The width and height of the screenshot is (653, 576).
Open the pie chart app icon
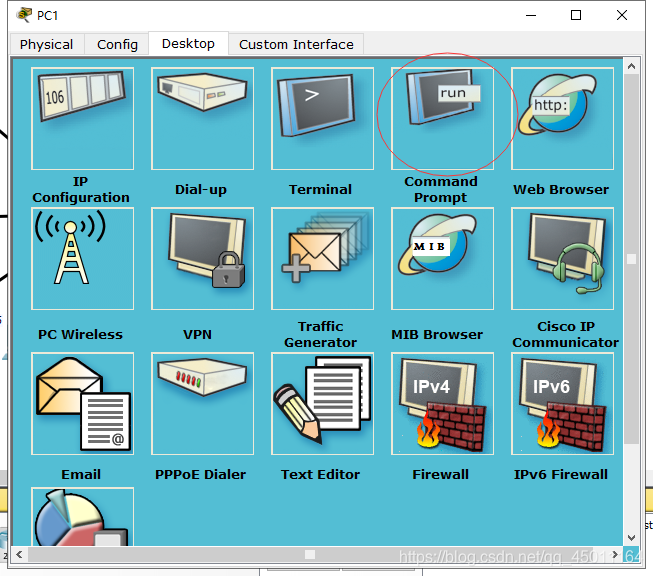tap(82, 516)
